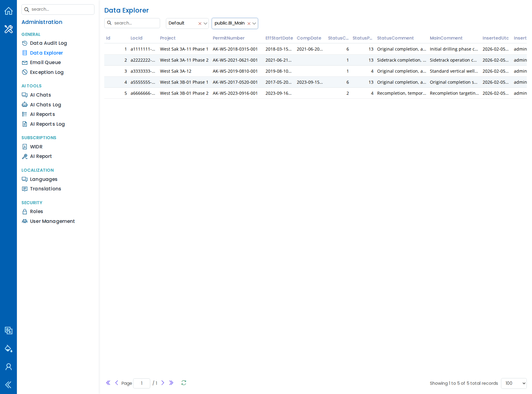Screen dimensions: 532x394
Task: Open the Administration tools (wrench) icon
Action: coord(9,29)
